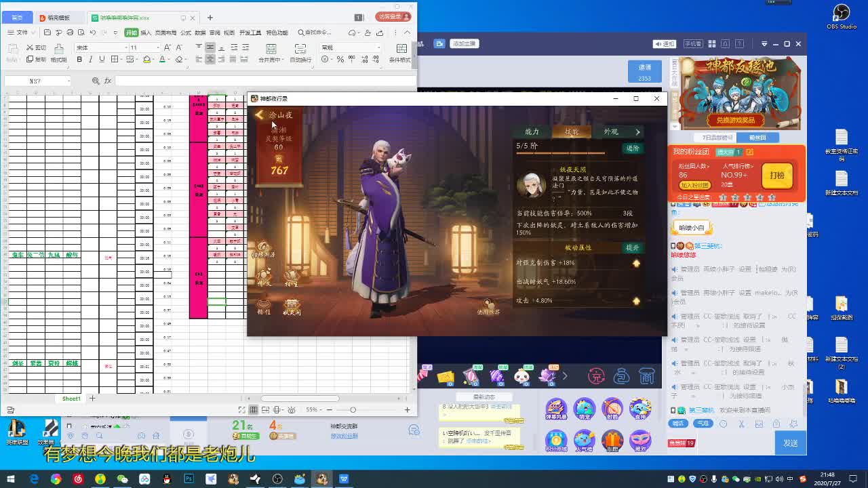Open the 派对 mask icon
Image resolution: width=868 pixels, height=488 pixels.
pos(640,441)
